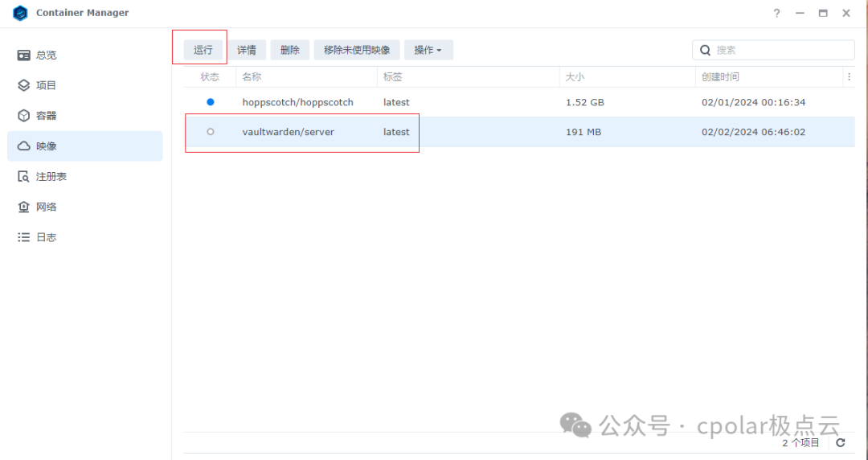Open the 日志 log section
This screenshot has height=460, width=868.
(85, 237)
